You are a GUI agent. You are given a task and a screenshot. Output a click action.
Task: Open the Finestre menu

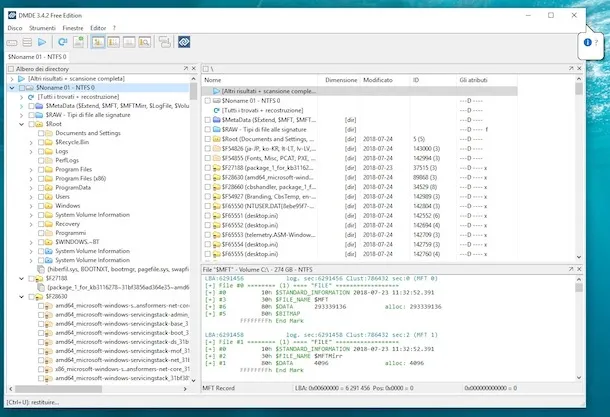tap(72, 29)
